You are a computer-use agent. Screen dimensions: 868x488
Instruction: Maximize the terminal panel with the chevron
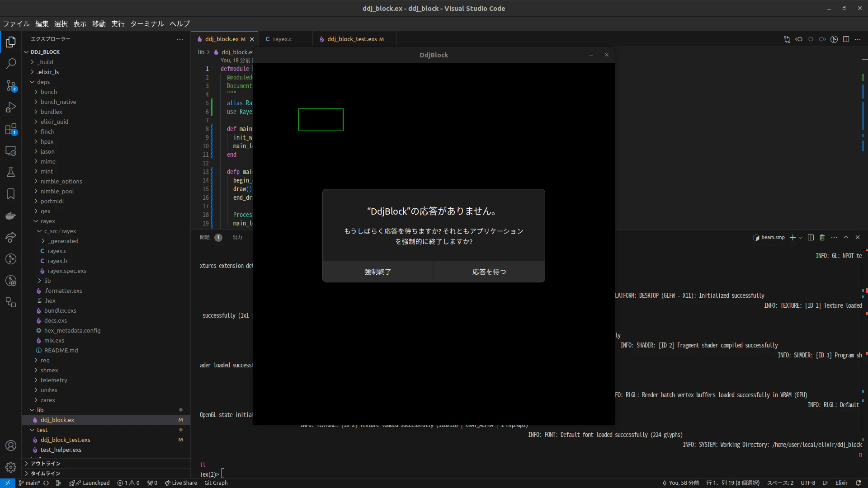[846, 238]
